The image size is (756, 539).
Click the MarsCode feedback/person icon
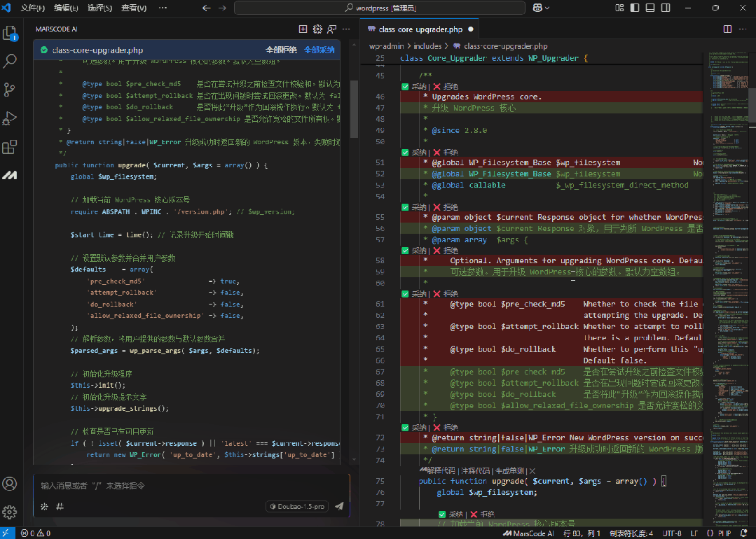pos(331,29)
